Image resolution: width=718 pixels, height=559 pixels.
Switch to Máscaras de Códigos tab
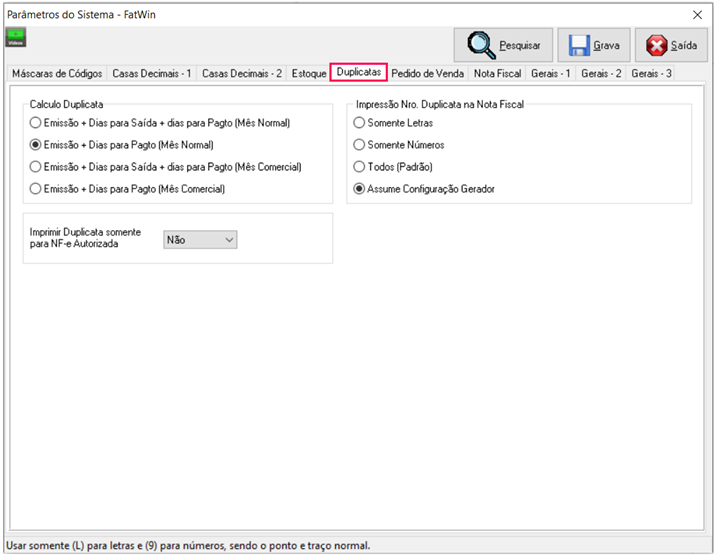(x=56, y=74)
